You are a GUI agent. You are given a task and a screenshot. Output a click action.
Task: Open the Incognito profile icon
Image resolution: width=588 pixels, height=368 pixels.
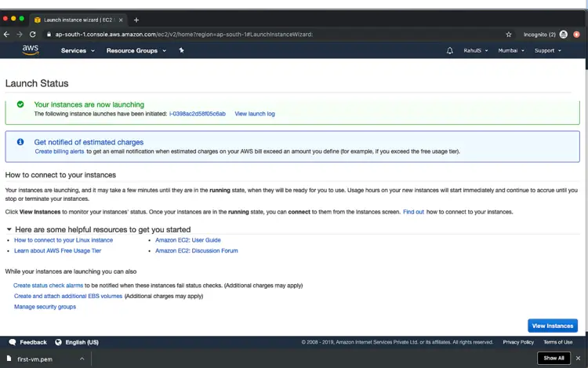563,35
